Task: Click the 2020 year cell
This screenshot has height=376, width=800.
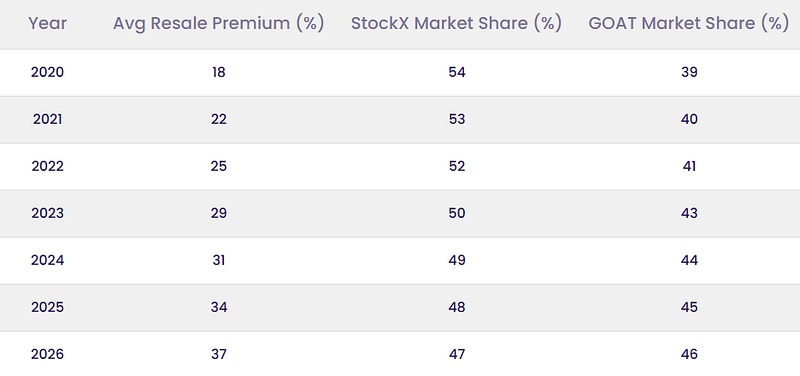Action: tap(47, 72)
